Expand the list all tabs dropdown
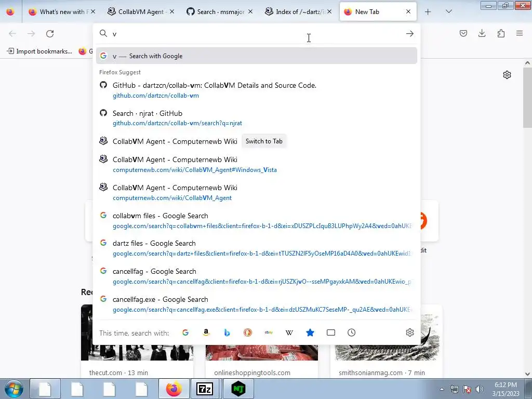Viewport: 532px width, 399px height. [x=448, y=12]
